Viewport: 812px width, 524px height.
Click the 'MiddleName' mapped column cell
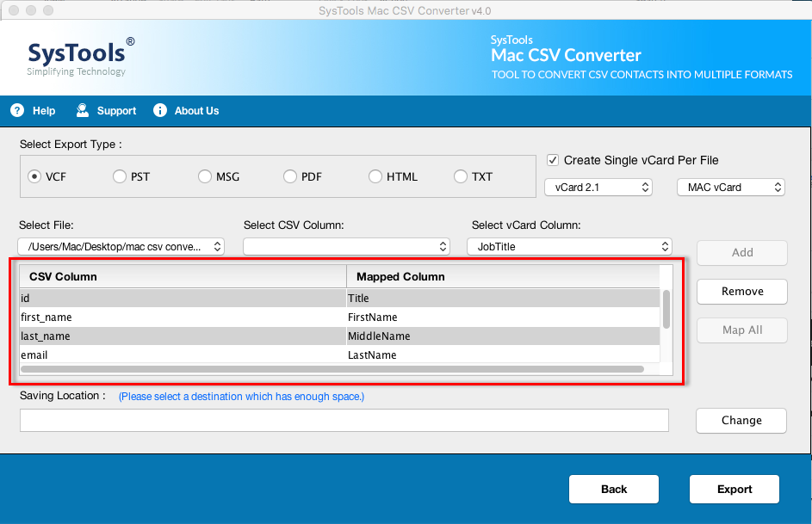pyautogui.click(x=503, y=336)
